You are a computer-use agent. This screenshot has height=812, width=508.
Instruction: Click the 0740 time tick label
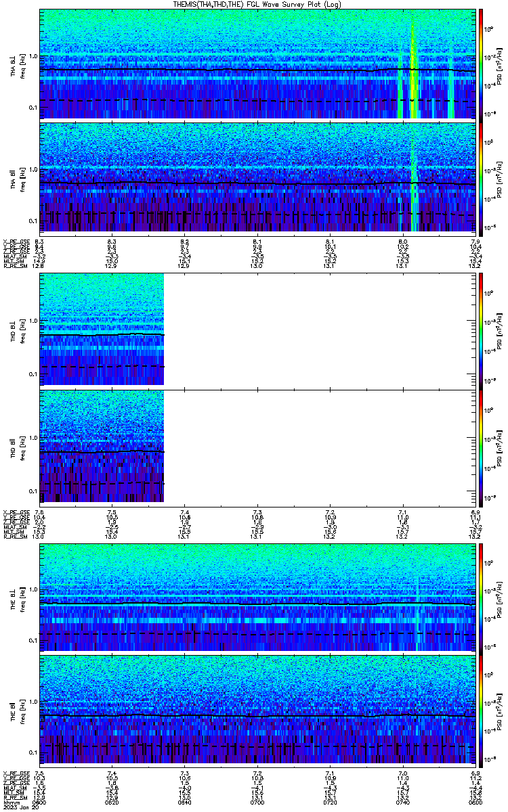402,802
